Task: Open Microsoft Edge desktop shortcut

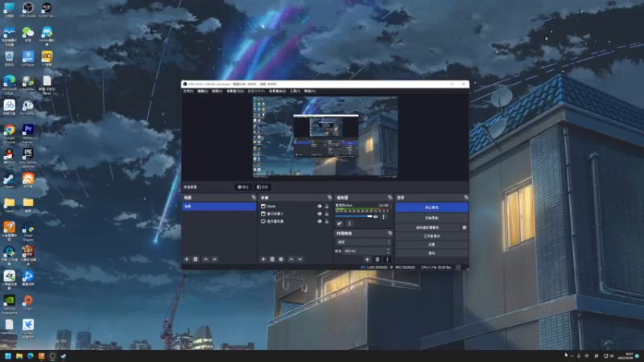Action: pos(9,85)
